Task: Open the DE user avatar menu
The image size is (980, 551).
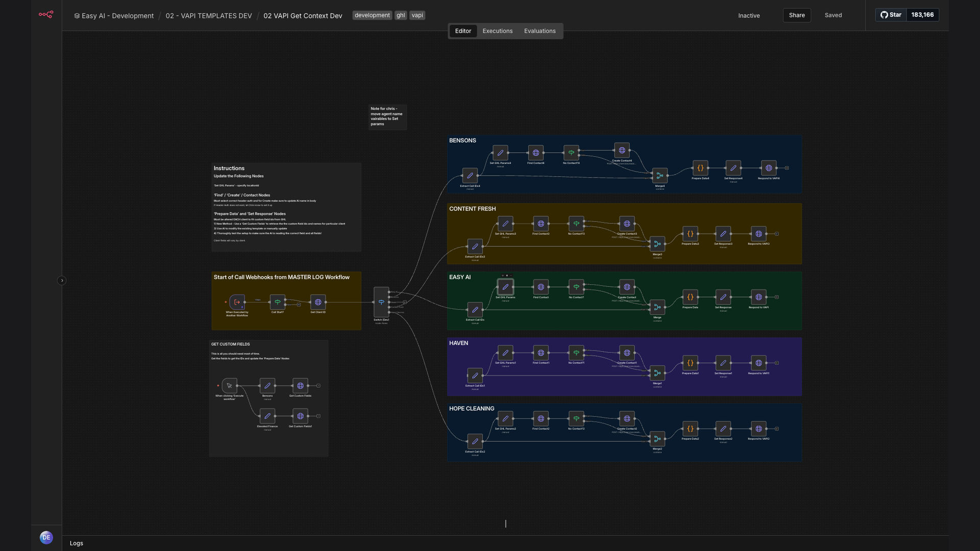Action: [x=46, y=537]
